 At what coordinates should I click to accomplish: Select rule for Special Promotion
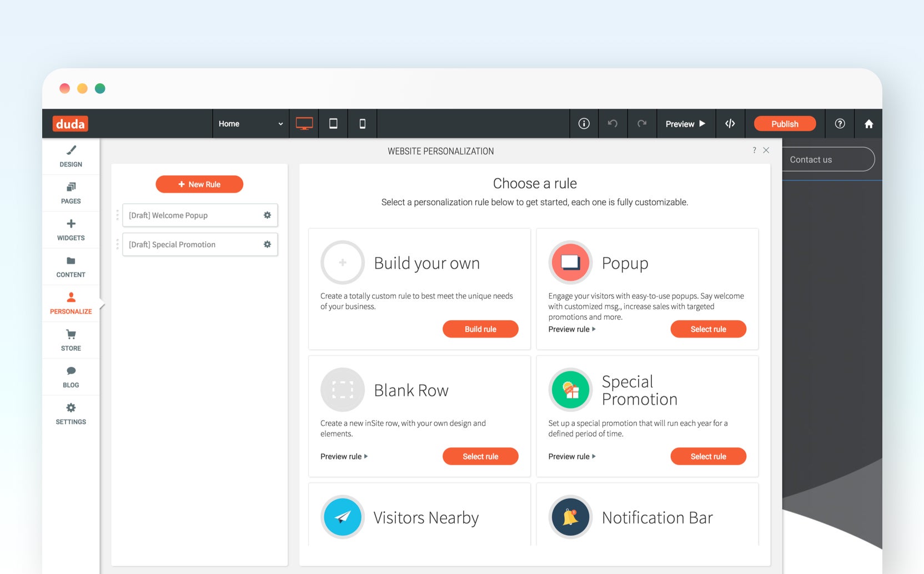(708, 456)
